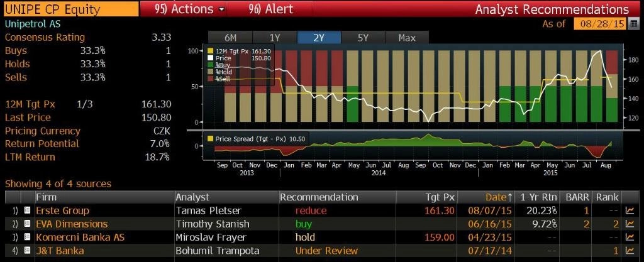Switch chart to Max range
The image size is (644, 262).
[407, 38]
